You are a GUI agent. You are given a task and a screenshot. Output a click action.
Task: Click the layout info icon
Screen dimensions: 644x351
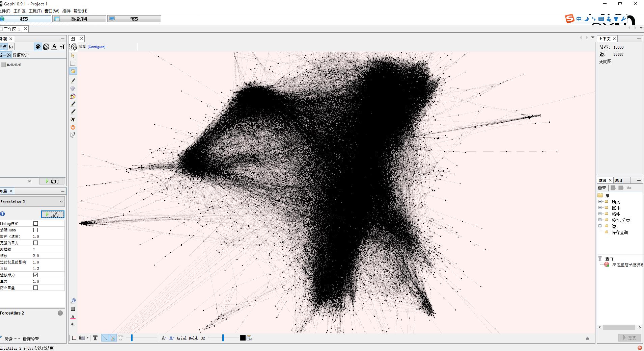pyautogui.click(x=2, y=214)
